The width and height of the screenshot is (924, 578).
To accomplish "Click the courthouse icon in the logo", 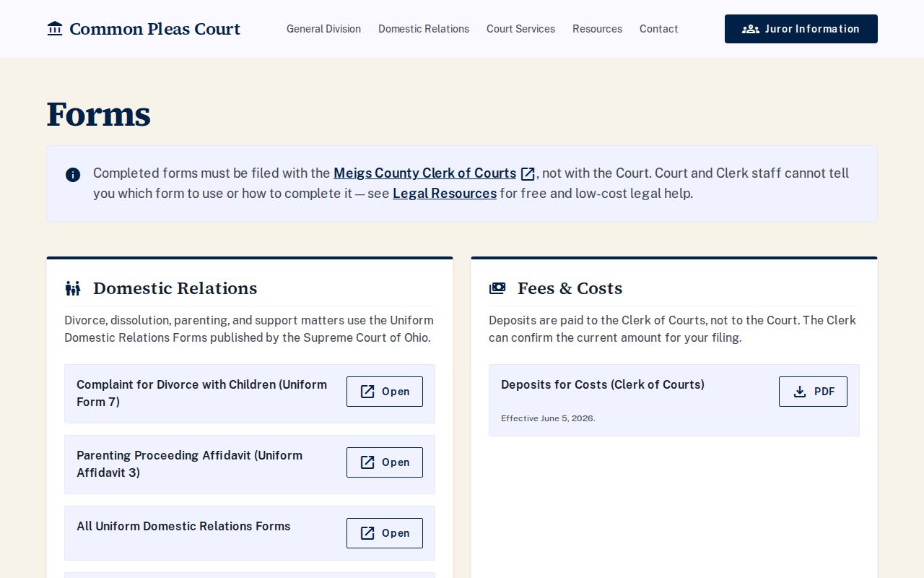I will pyautogui.click(x=55, y=29).
